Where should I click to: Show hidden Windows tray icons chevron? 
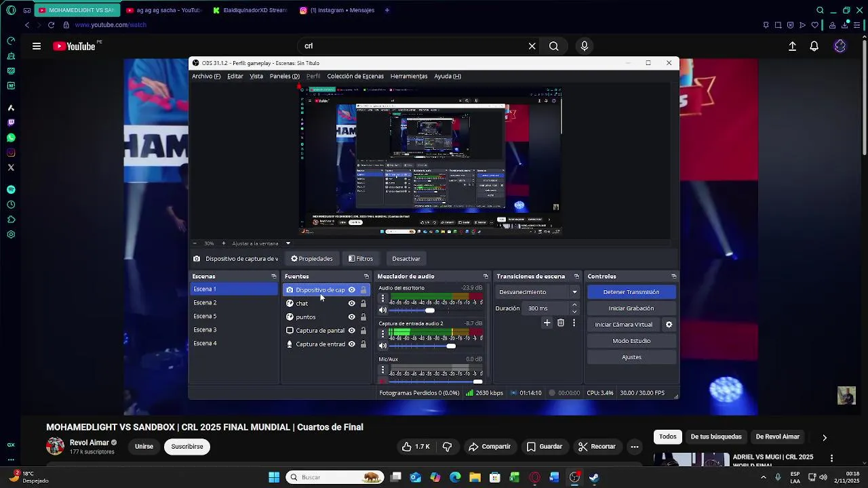764,477
